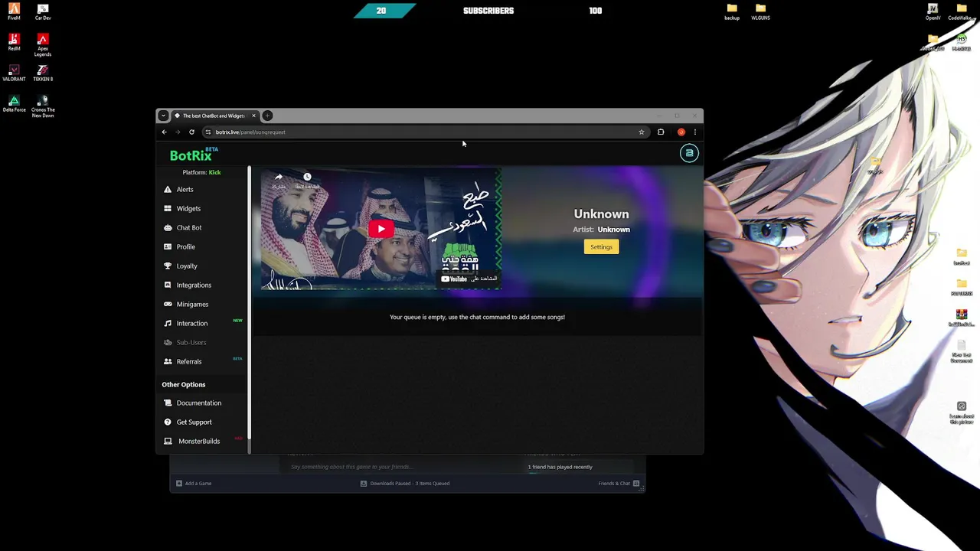The width and height of the screenshot is (980, 551).
Task: Open the MonsterBuilds ad link
Action: [199, 441]
